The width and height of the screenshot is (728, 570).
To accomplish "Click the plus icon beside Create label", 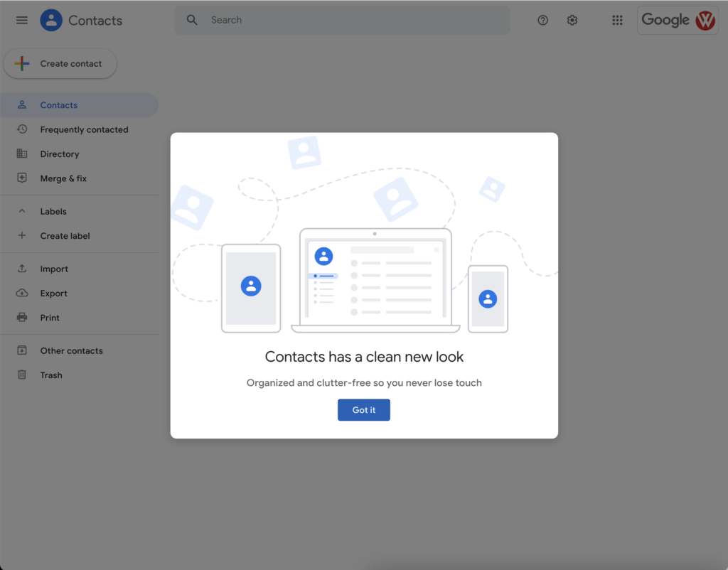I will click(x=22, y=235).
